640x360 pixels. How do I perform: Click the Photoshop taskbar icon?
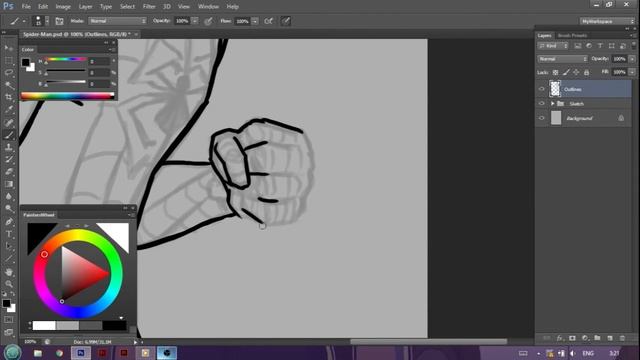tap(81, 353)
